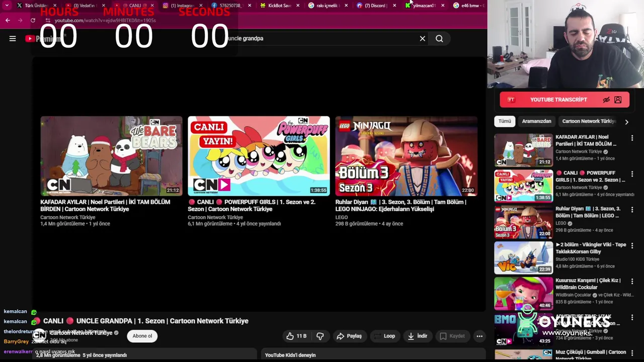Click the Studio100 KIDS Türkiye channel name
644x362 pixels.
577,259
